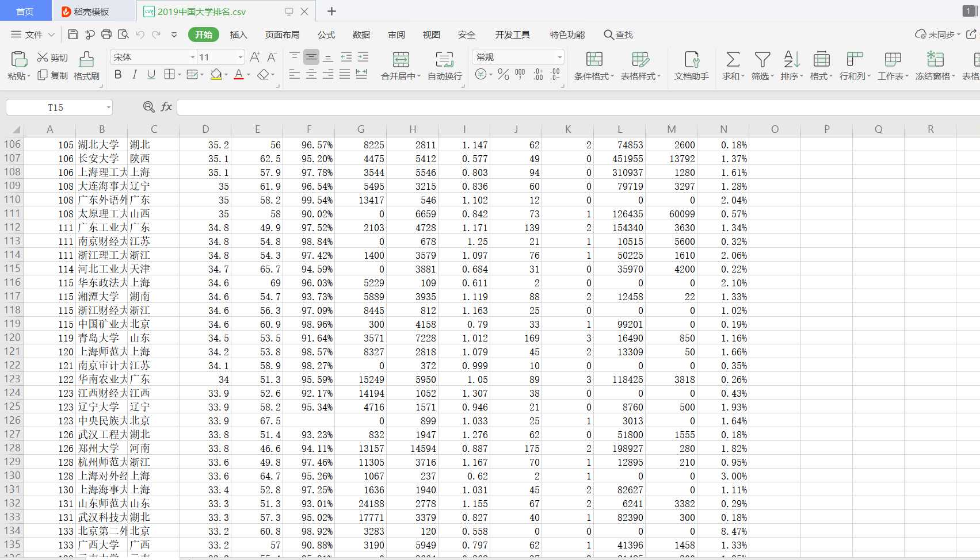
Task: Expand the quick access toolbar customize arrow
Action: coord(174,34)
